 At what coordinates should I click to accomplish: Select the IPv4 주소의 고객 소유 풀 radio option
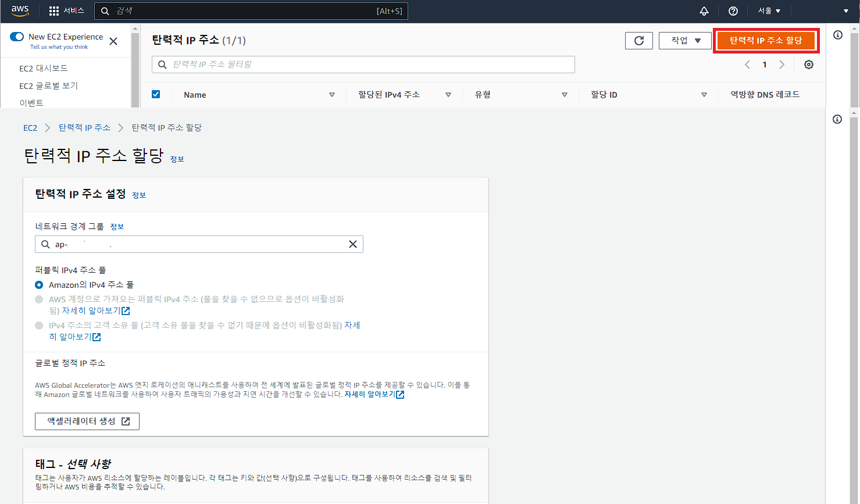(39, 326)
